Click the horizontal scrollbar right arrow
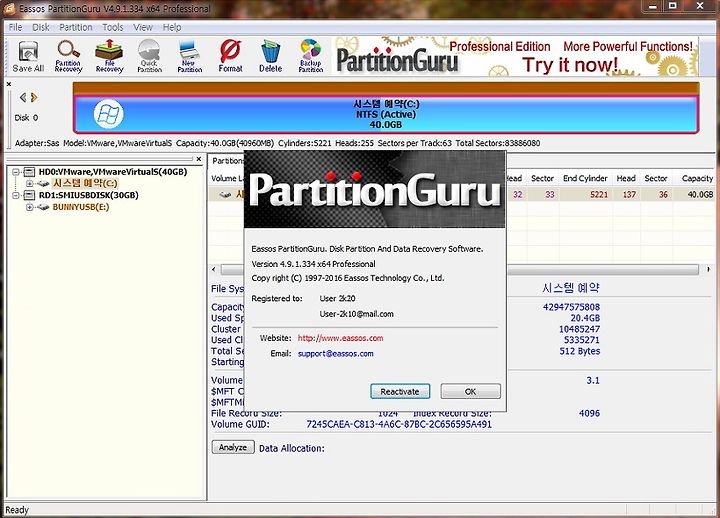Viewport: 720px width, 518px height. [x=708, y=269]
